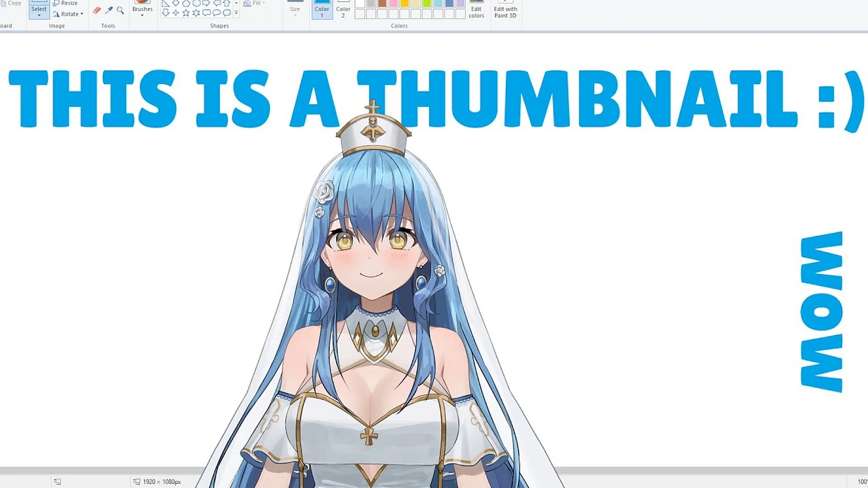The image size is (868, 488).
Task: Choose the right triangle shape
Action: [166, 3]
